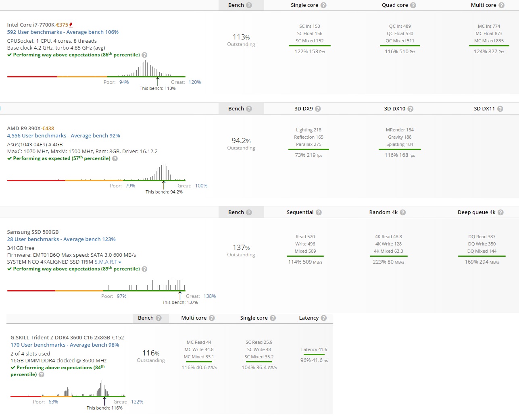Screen dimensions: 519x420
Task: Click the 122% 153 Pts single core result
Action: point(310,52)
